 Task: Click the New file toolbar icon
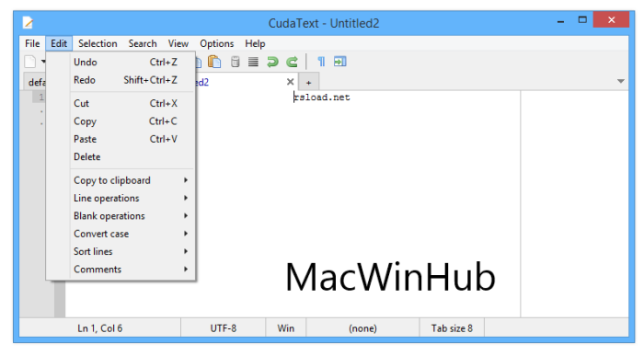(30, 62)
